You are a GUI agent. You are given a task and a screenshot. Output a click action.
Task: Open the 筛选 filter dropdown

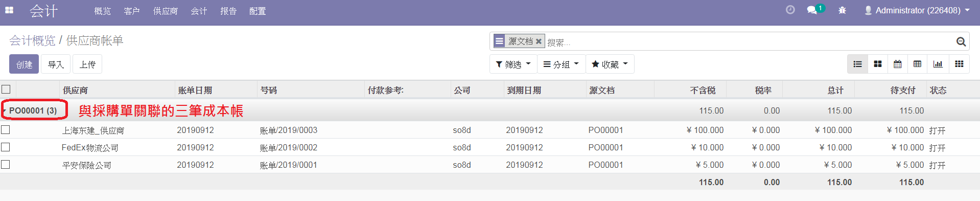514,64
